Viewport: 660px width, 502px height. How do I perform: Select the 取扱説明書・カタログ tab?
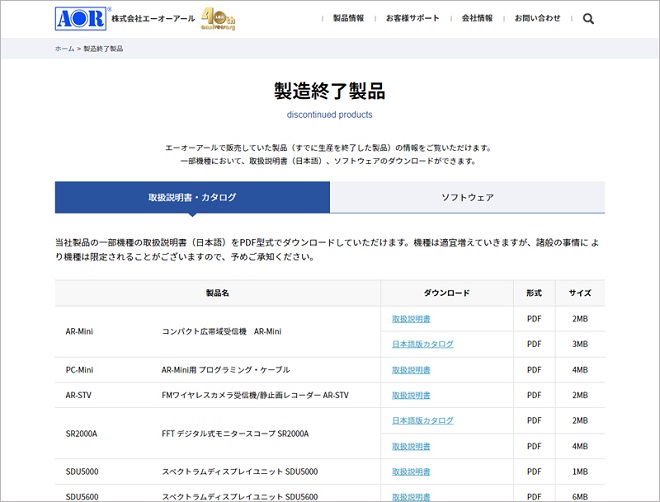tap(192, 197)
